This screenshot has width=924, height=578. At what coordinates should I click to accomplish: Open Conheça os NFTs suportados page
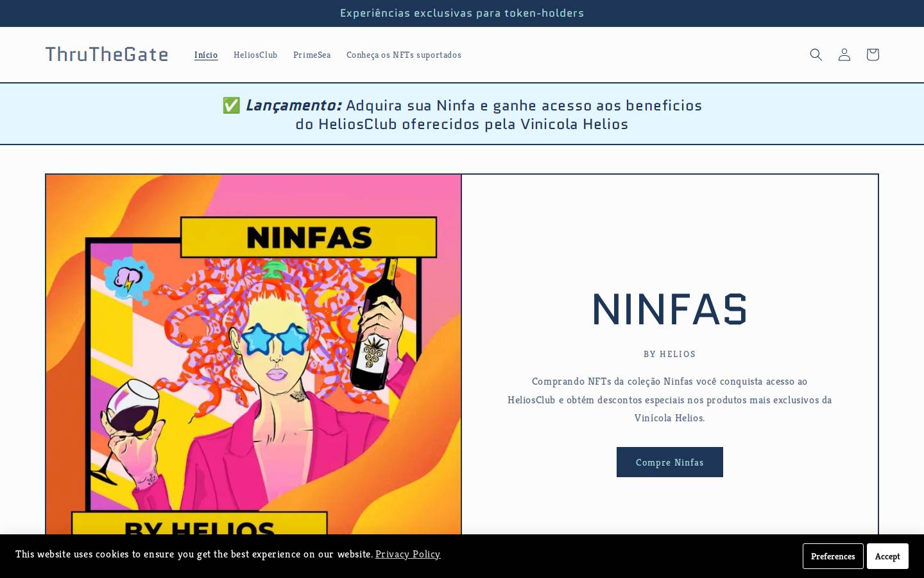(x=404, y=55)
